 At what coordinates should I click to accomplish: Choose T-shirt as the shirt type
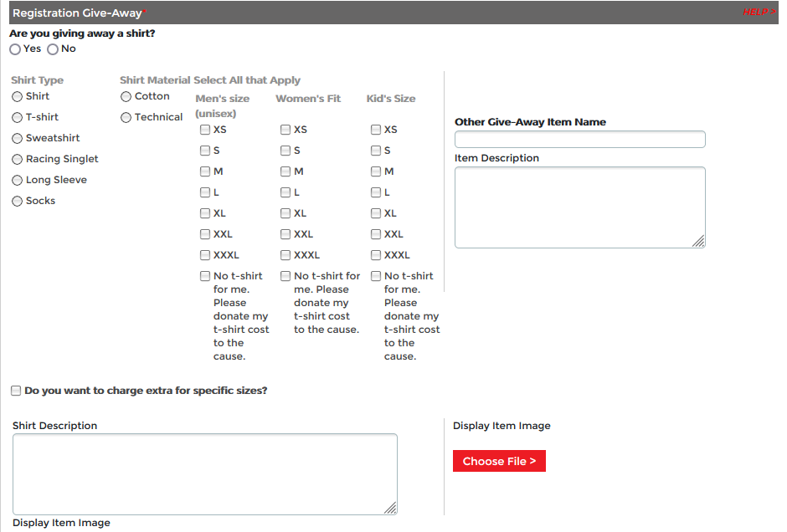pyautogui.click(x=17, y=118)
